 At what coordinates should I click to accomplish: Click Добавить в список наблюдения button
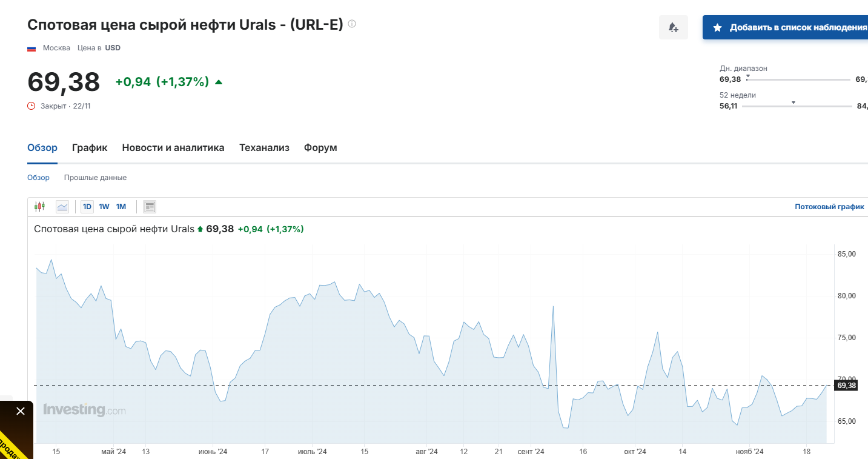point(787,27)
